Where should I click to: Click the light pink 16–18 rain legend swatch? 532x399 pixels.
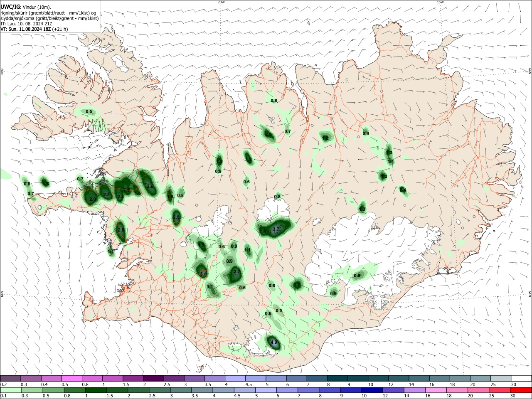pos(436,390)
